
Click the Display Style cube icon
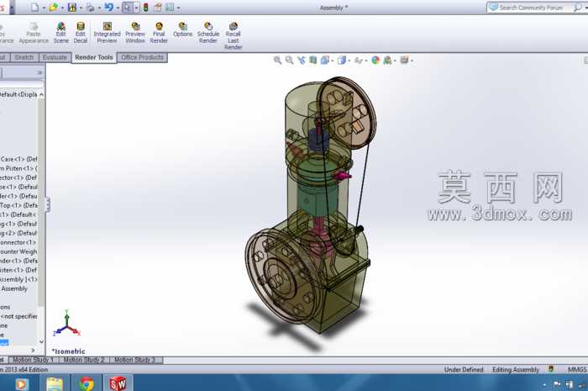pyautogui.click(x=341, y=60)
